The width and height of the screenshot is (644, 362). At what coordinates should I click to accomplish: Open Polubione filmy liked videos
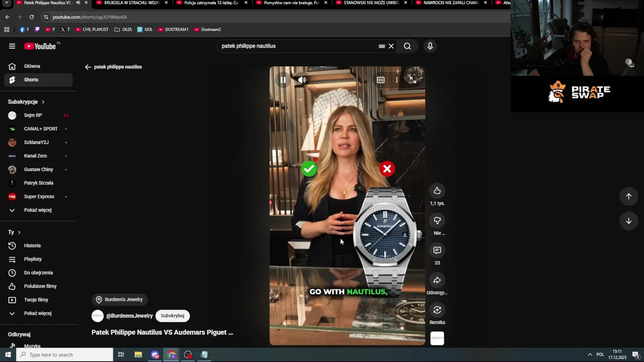[38, 287]
